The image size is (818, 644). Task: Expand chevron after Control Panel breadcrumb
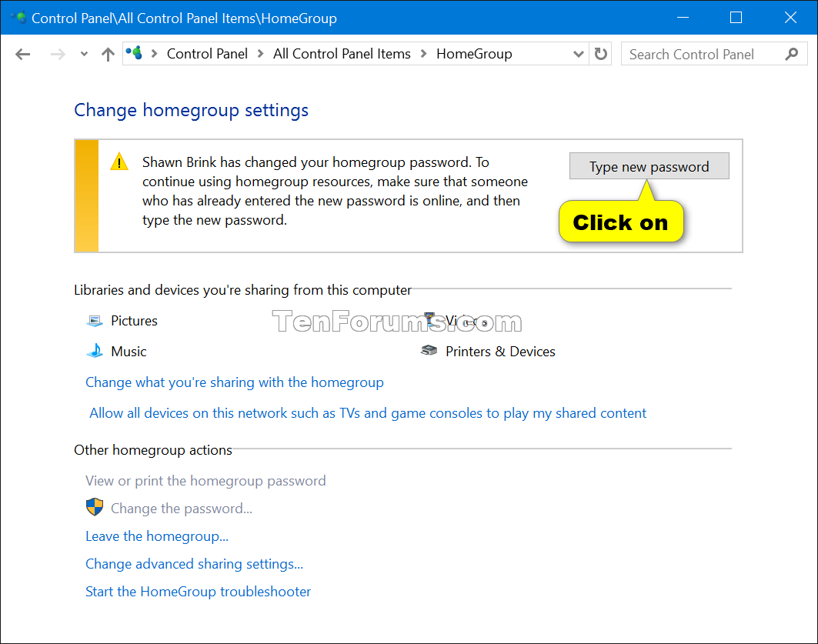(260, 54)
